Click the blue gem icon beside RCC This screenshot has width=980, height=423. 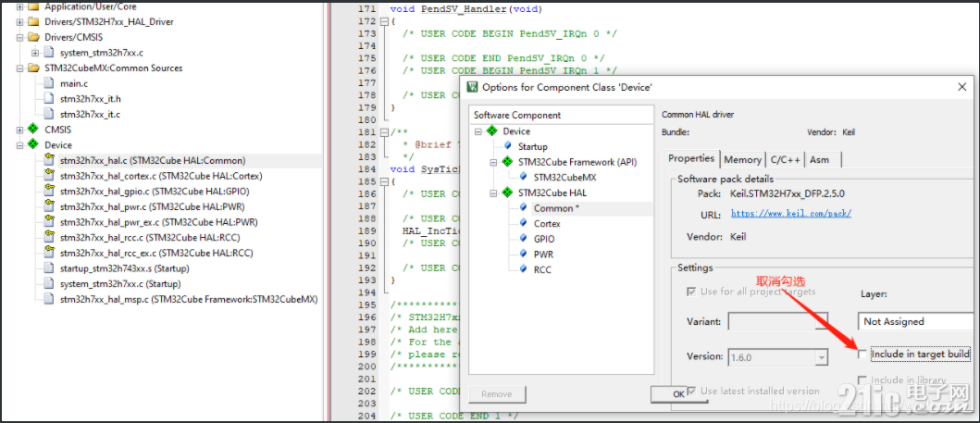523,269
